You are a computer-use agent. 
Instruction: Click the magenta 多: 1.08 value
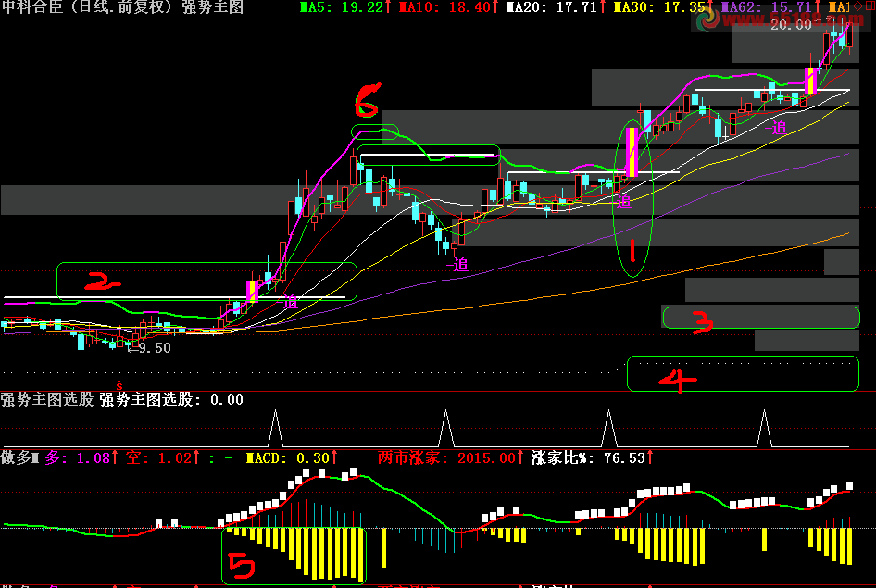point(78,457)
